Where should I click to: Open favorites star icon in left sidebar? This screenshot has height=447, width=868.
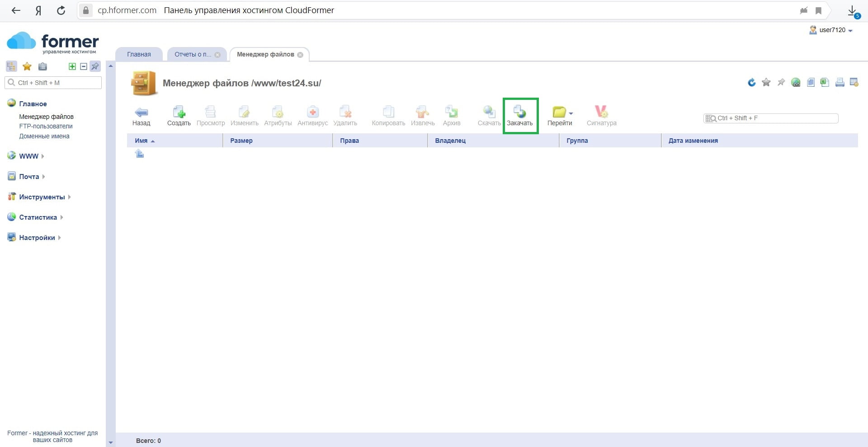point(27,67)
